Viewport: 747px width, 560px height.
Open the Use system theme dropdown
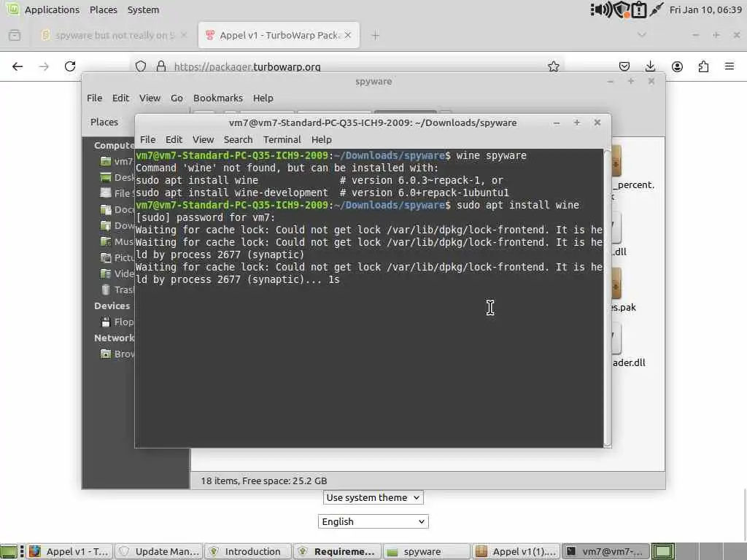coord(373,497)
